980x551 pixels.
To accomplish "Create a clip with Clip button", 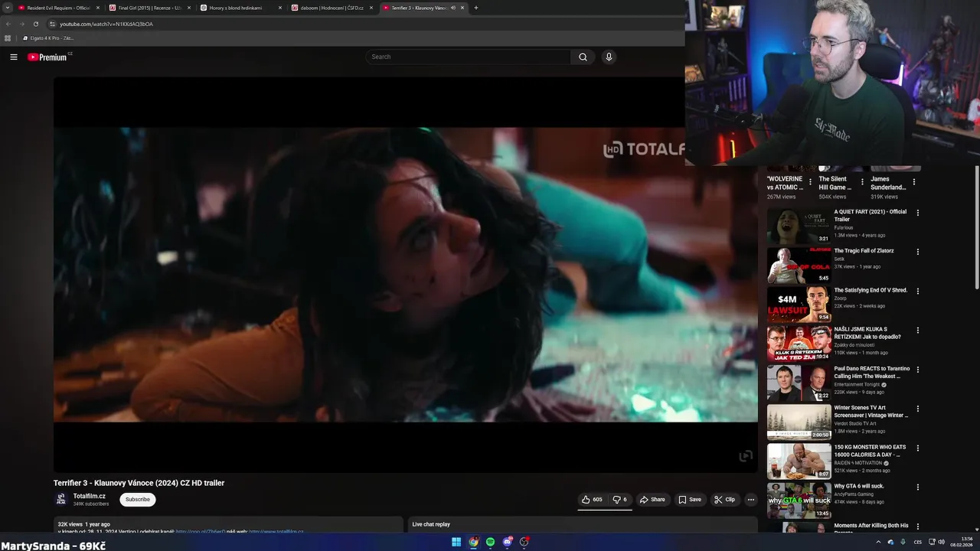I will tap(725, 500).
